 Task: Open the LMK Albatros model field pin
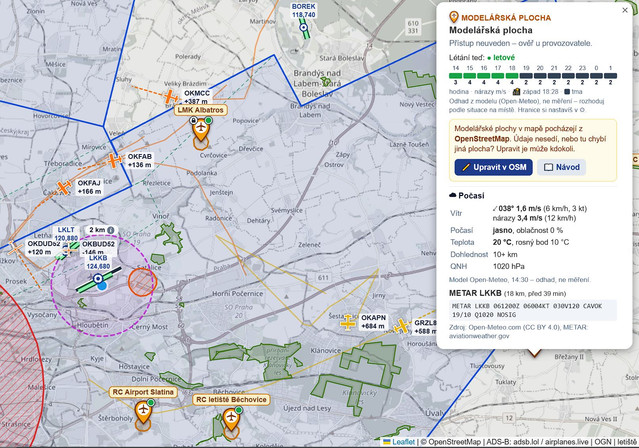(x=201, y=130)
